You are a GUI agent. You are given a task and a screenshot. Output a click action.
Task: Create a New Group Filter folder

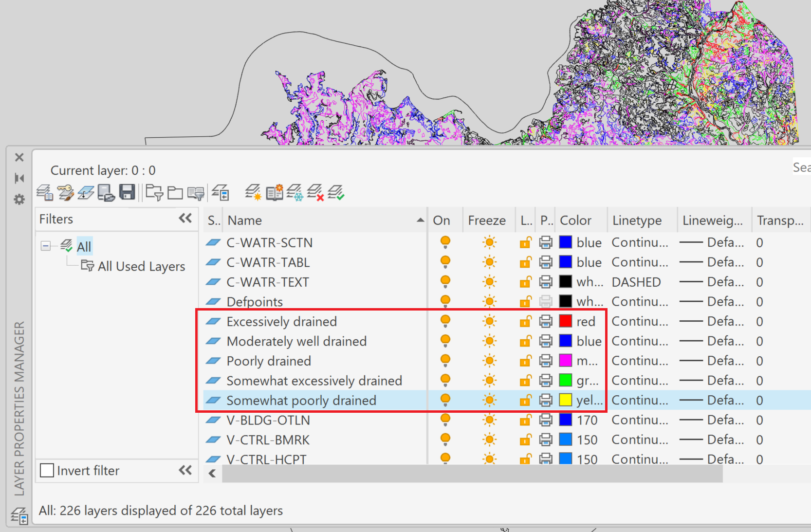point(176,192)
